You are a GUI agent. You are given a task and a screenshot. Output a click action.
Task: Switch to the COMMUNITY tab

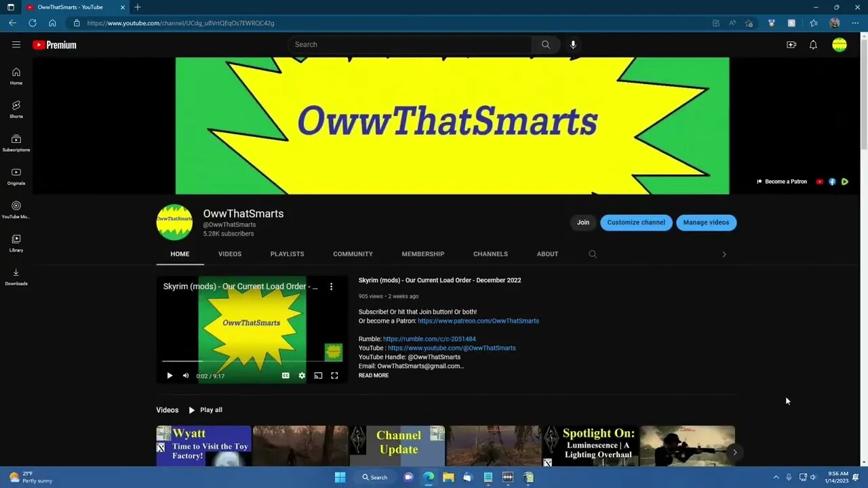[353, 254]
